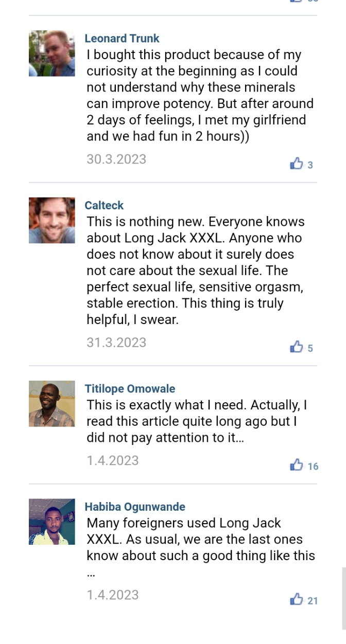Like Titilope Omowale's comment
Screen dimensions: 346x644
click(x=297, y=466)
